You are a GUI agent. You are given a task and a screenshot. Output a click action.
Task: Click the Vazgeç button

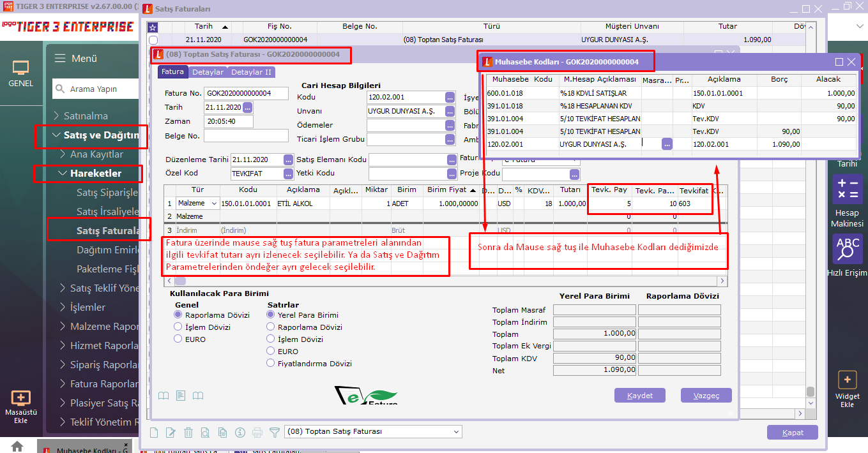(706, 396)
